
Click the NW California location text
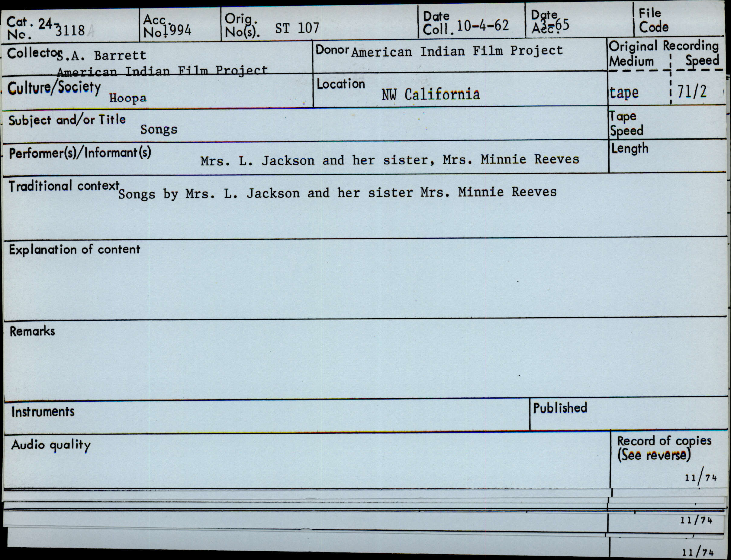(430, 95)
